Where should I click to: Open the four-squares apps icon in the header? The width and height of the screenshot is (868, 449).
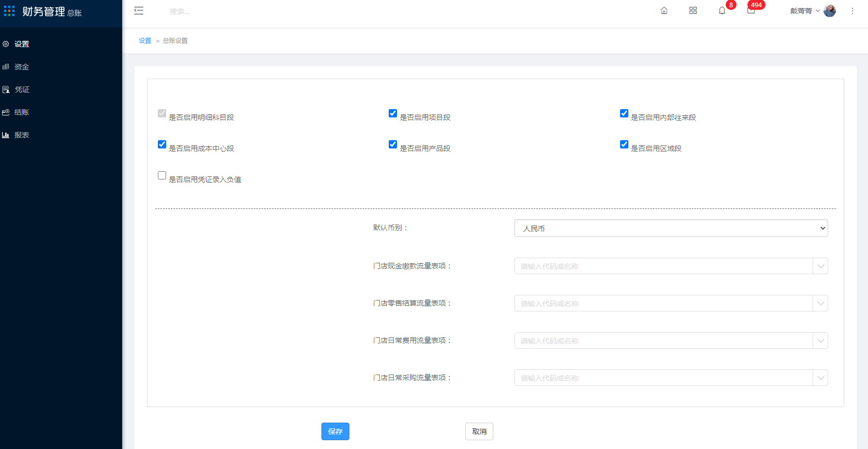click(x=693, y=10)
